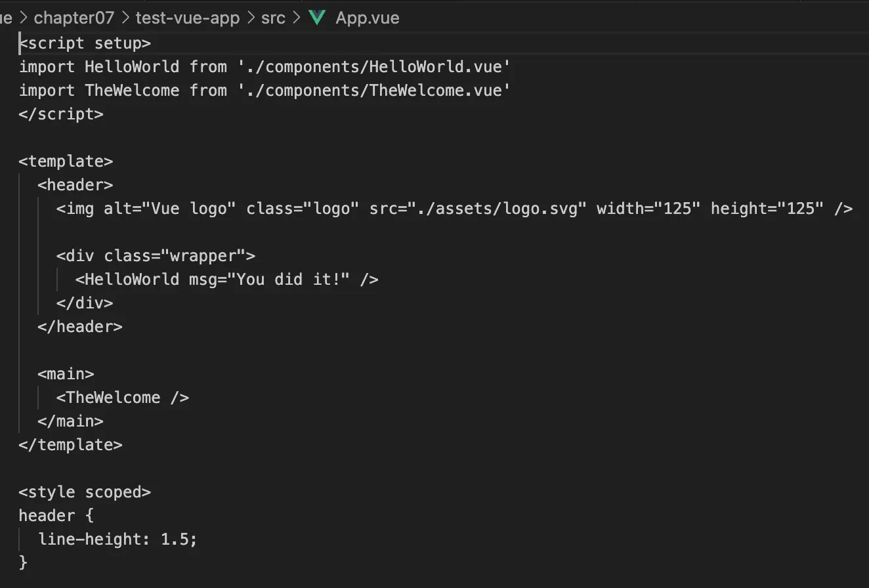Click the '<TheWelcome />' component tag
The height and width of the screenshot is (588, 869).
pyautogui.click(x=123, y=398)
